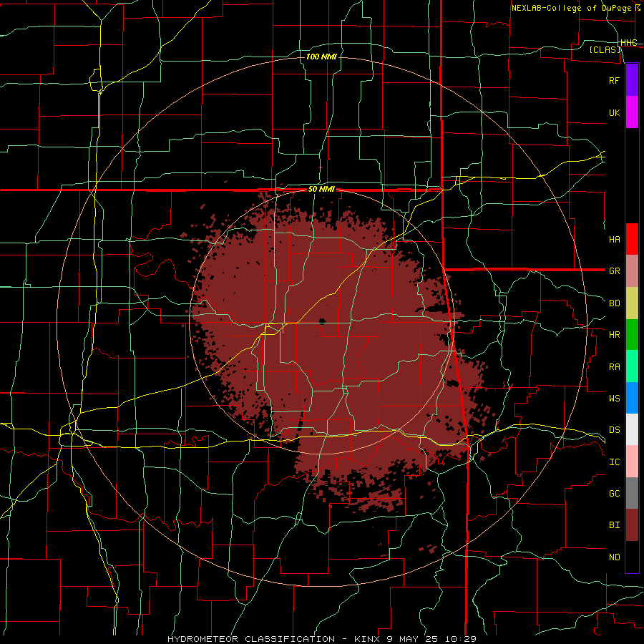Click the RA legend label

(x=615, y=367)
